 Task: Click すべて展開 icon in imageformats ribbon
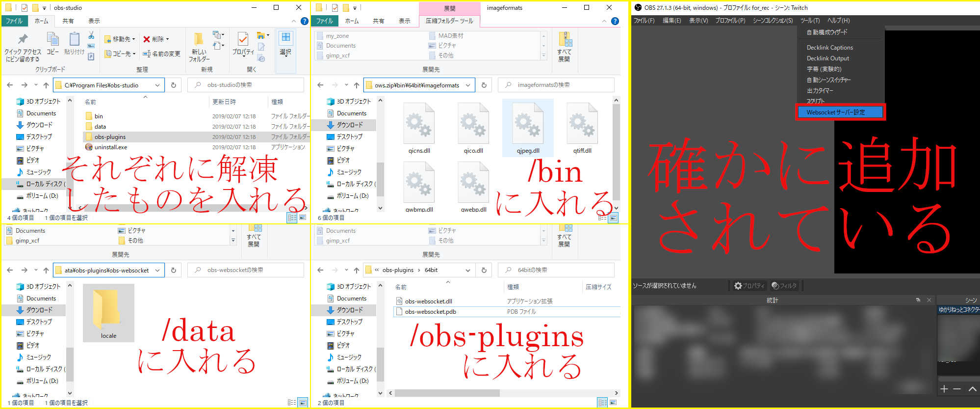click(565, 39)
